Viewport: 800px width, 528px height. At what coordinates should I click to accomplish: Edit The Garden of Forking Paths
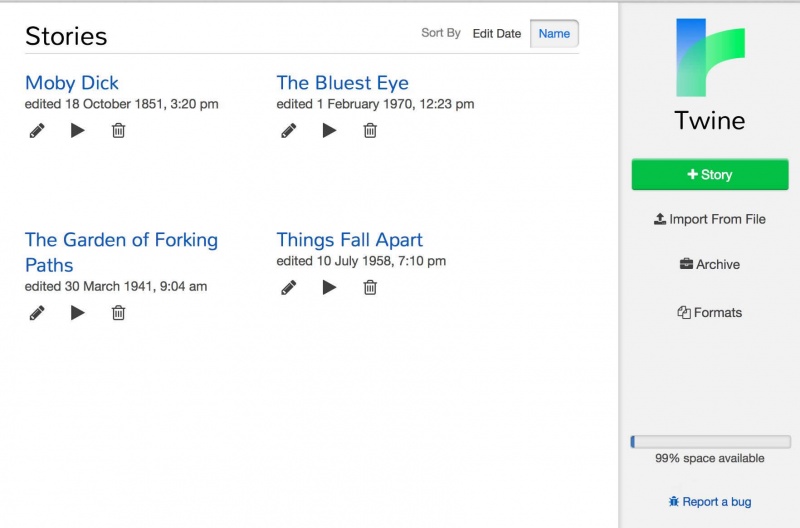pyautogui.click(x=37, y=313)
